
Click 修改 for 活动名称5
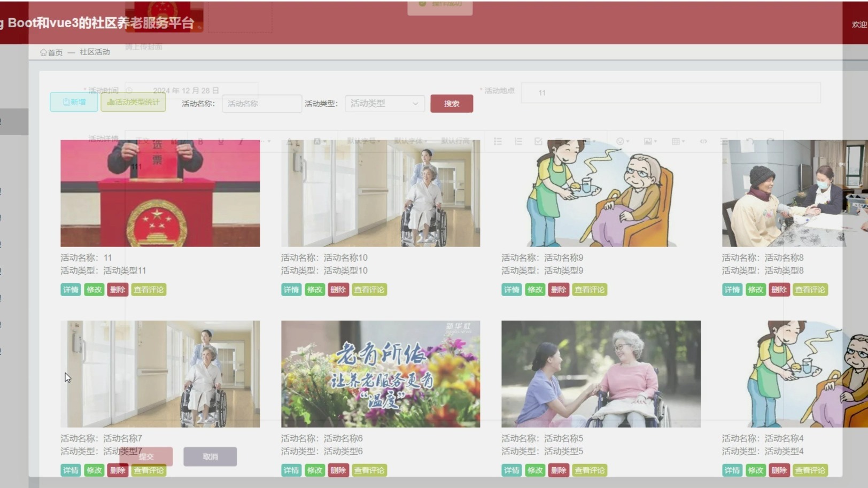(x=535, y=470)
